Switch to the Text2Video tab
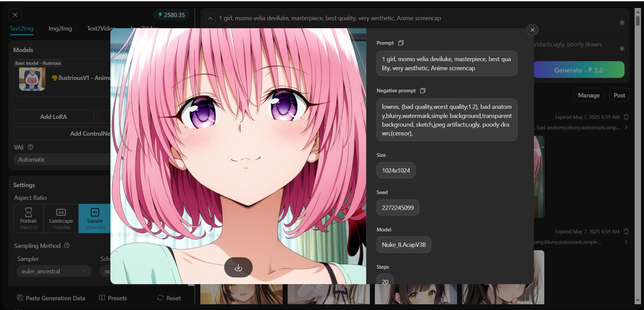Viewport: 644px width, 310px height. point(101,29)
